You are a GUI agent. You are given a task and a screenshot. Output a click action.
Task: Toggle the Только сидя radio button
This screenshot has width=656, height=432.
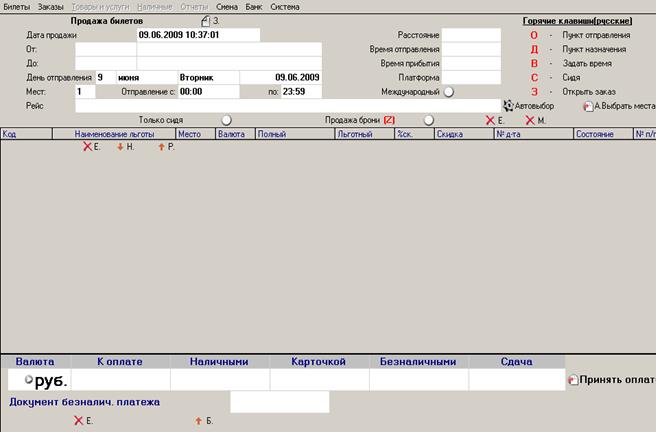coord(226,120)
